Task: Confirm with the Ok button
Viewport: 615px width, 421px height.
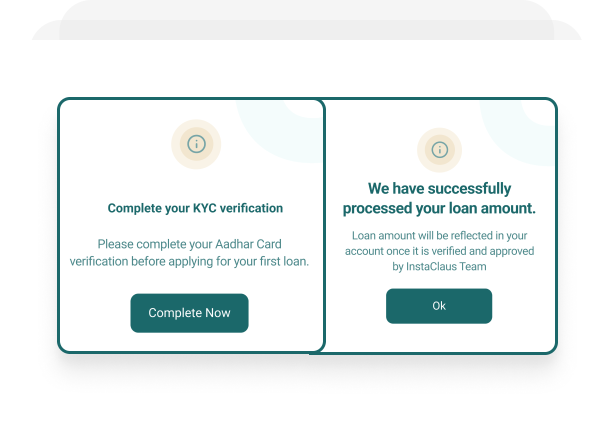Action: [x=439, y=306]
